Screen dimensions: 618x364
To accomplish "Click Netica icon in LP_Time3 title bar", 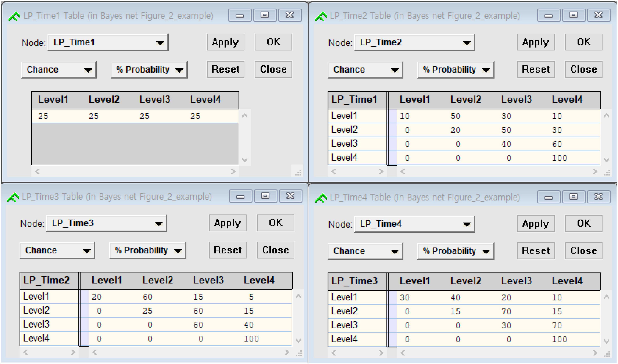I will 13,197.
